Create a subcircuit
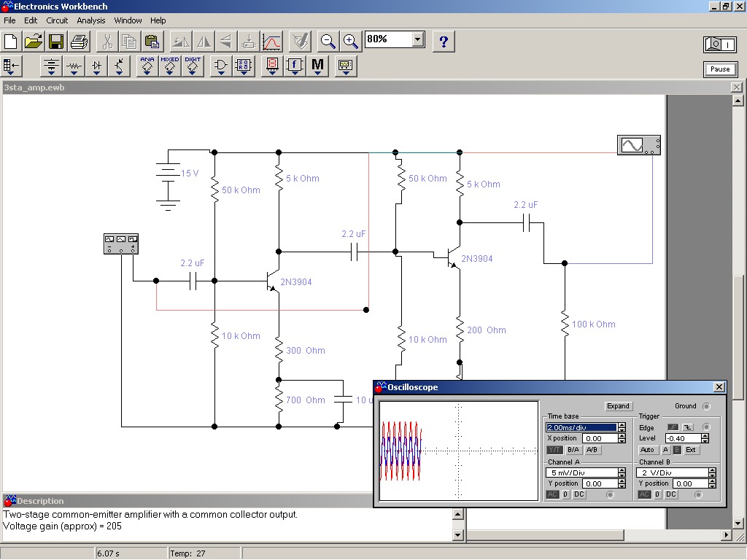 pos(249,42)
